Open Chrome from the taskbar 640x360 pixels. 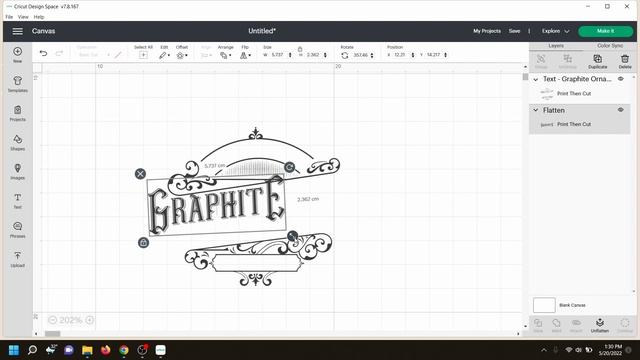(x=124, y=350)
